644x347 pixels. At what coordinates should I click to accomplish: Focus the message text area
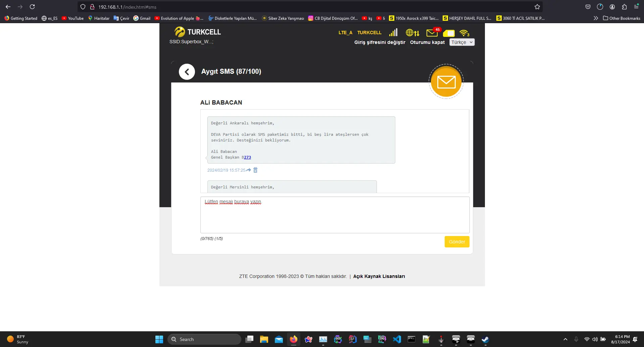335,215
